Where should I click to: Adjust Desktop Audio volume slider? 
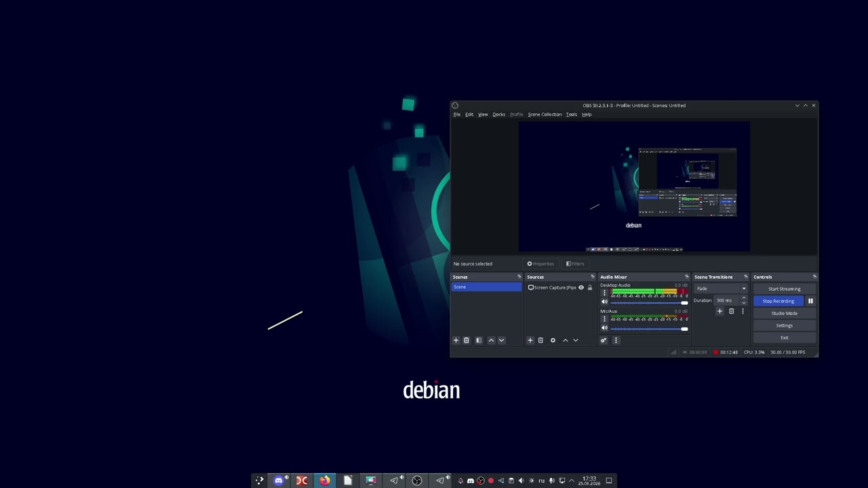click(649, 303)
